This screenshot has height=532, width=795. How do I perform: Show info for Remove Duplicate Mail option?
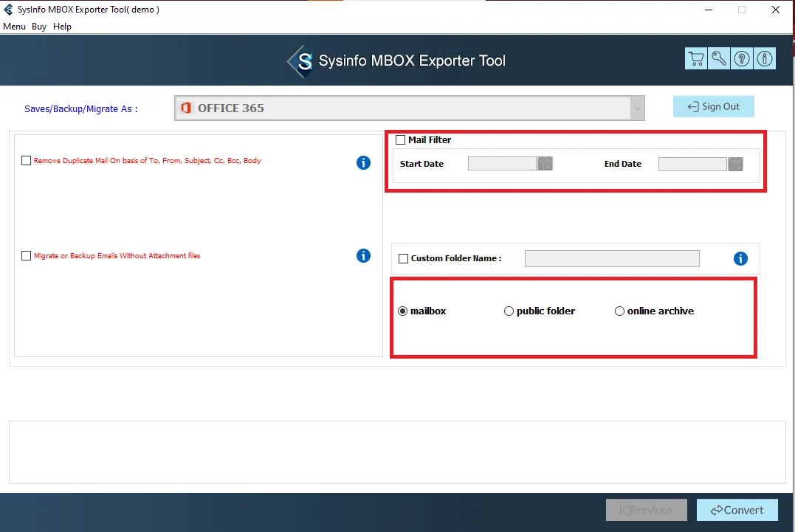pyautogui.click(x=363, y=162)
